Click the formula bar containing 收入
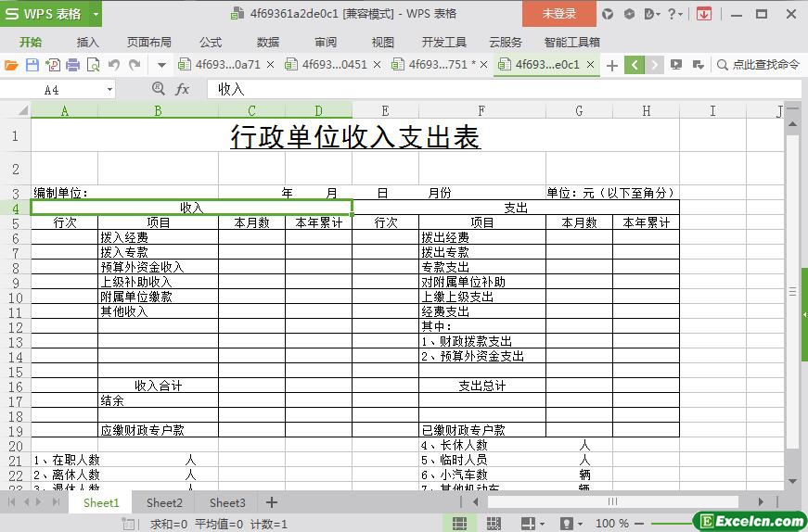Viewport: 808px width, 532px height. tap(505, 90)
